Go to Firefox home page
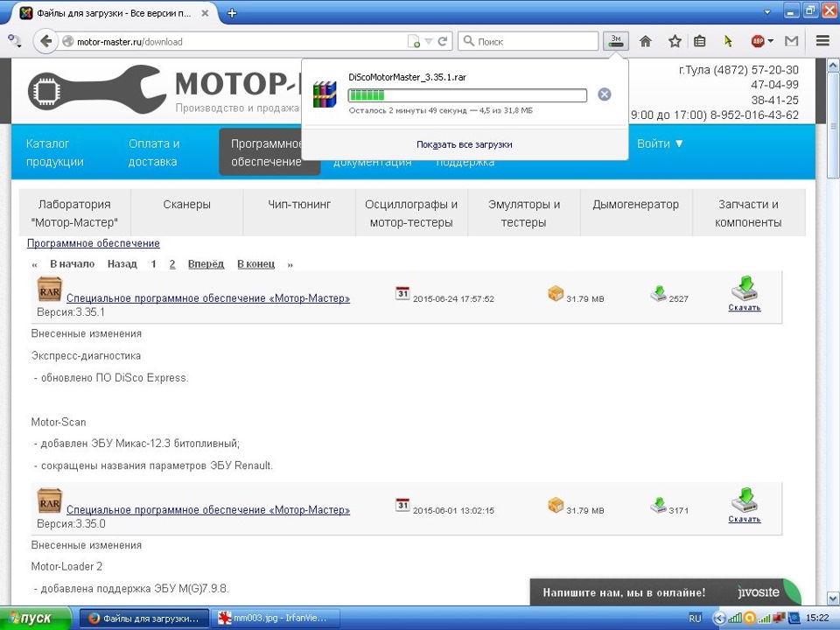840x630 pixels. click(646, 41)
